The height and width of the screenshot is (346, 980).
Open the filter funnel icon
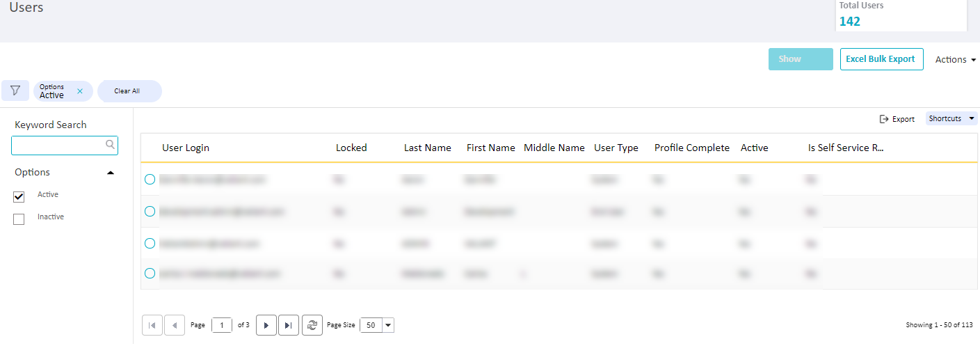(x=15, y=91)
